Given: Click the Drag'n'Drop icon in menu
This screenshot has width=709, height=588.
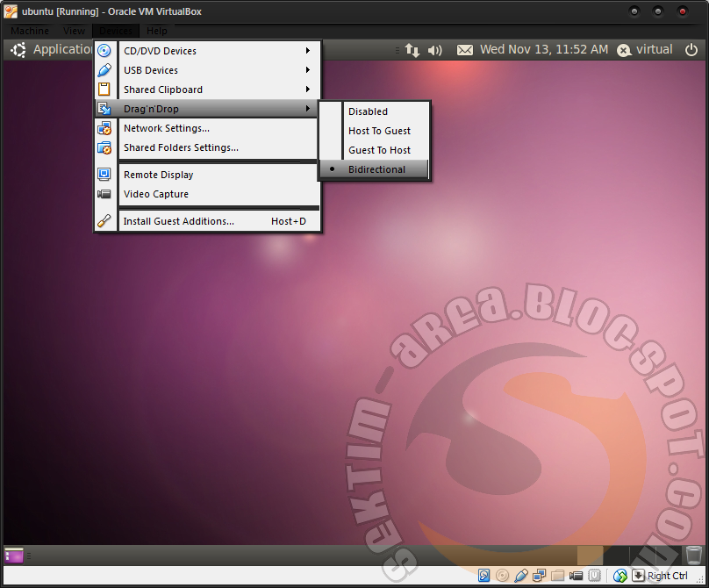Looking at the screenshot, I should pos(104,109).
